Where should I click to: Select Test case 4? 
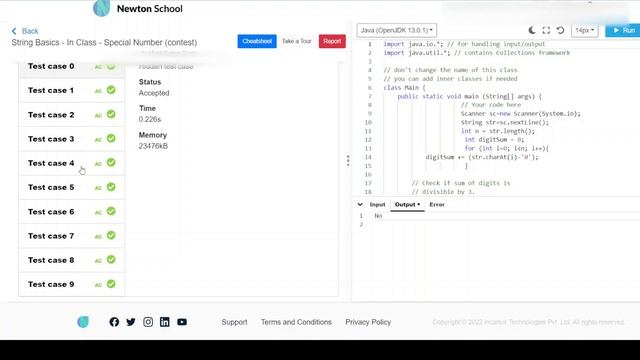pyautogui.click(x=71, y=163)
